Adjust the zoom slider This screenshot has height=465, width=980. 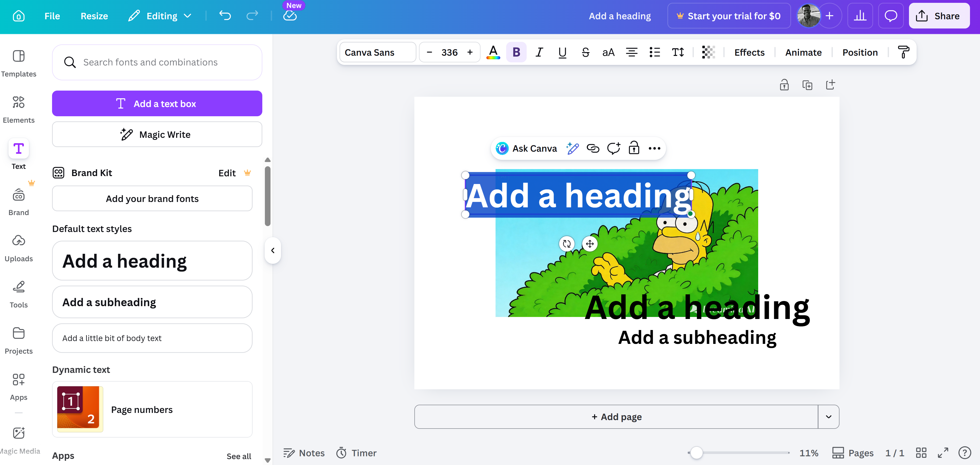(696, 453)
